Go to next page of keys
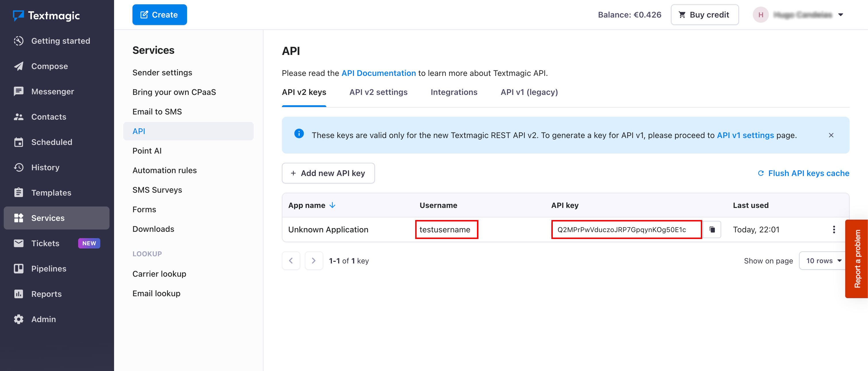This screenshot has height=371, width=868. click(314, 261)
